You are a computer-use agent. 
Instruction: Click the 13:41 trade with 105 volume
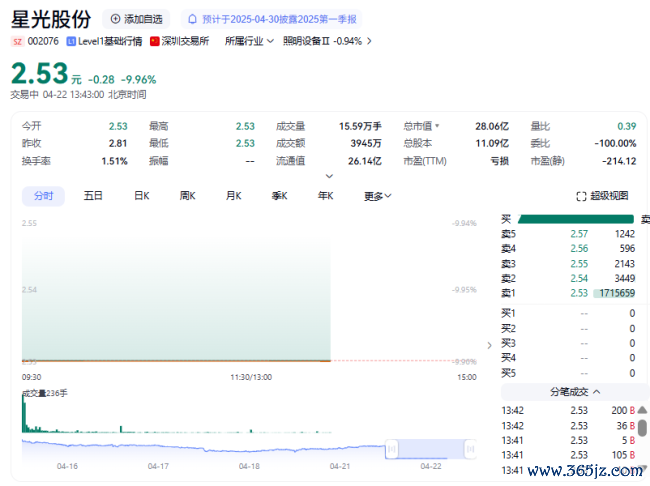pos(568,455)
